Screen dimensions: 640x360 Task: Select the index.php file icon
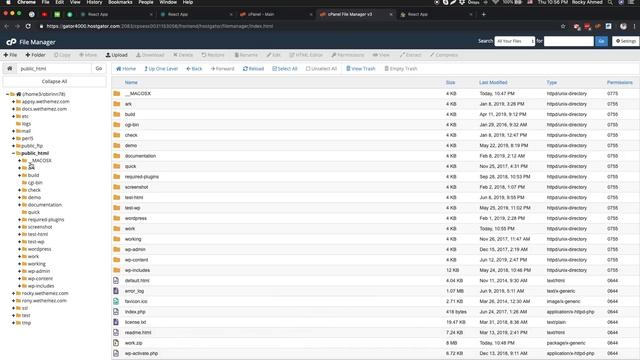(116, 311)
